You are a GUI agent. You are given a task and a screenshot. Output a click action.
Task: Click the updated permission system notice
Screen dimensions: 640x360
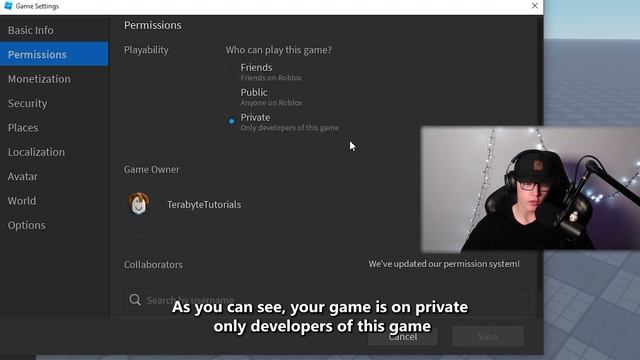tap(444, 264)
